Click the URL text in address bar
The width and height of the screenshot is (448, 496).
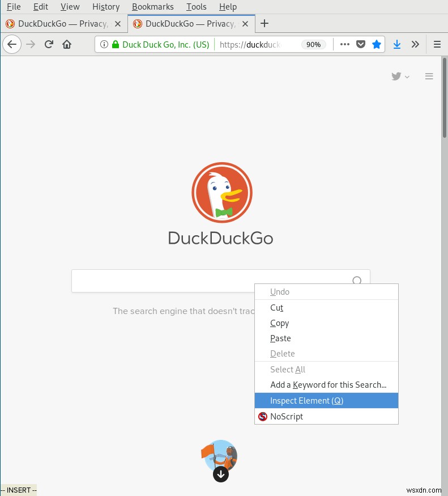coord(250,45)
